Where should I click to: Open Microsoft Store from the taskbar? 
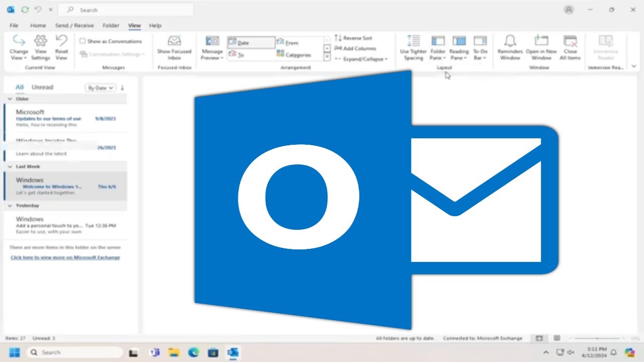(213, 352)
